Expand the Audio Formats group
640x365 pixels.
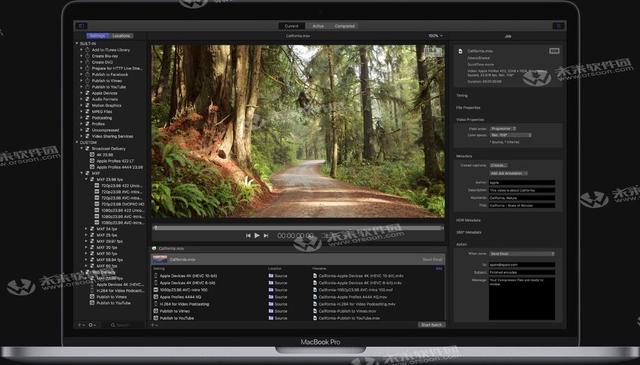[x=81, y=99]
